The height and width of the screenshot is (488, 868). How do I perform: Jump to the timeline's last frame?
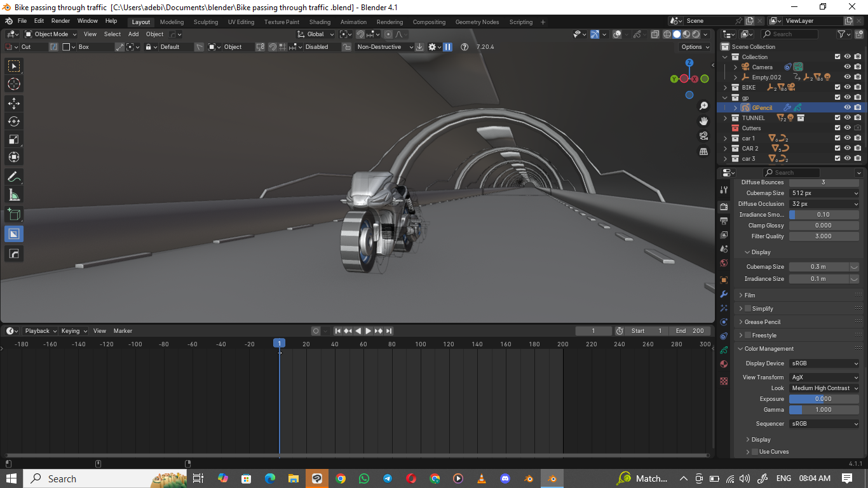click(389, 331)
